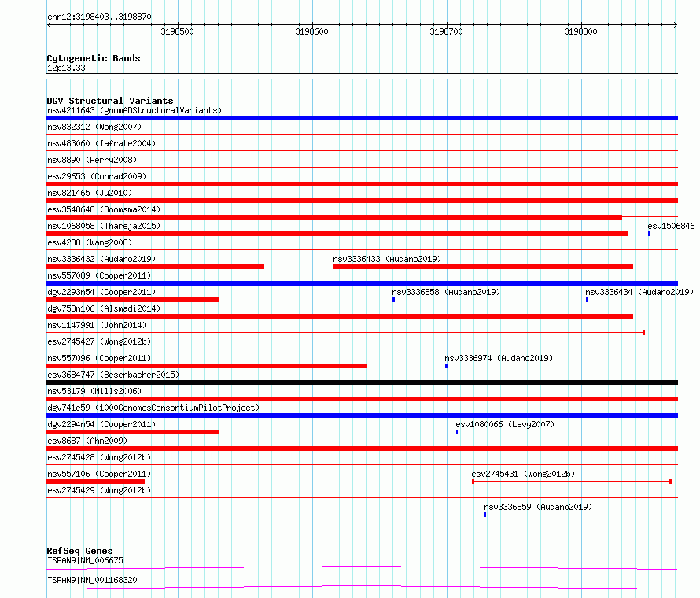Screen dimensions: 700x598
Task: Open the nsv3336858 (Audano2019) label
Action: coord(446,292)
